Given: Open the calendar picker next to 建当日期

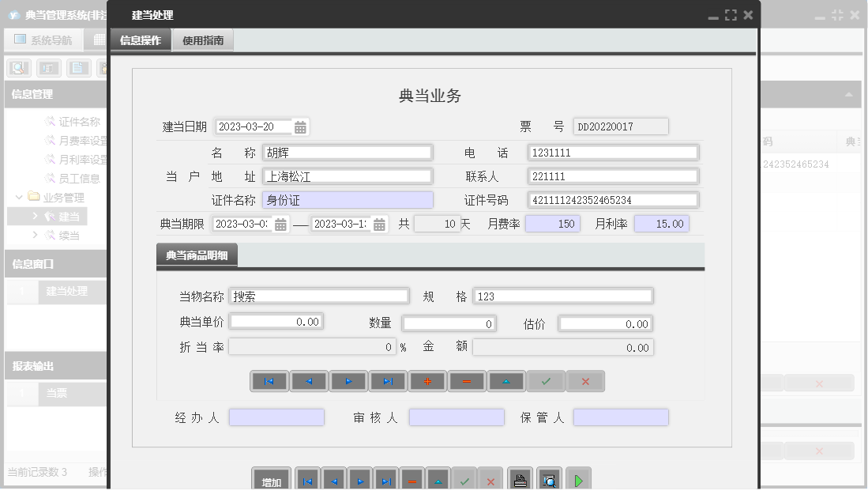Looking at the screenshot, I should [299, 125].
